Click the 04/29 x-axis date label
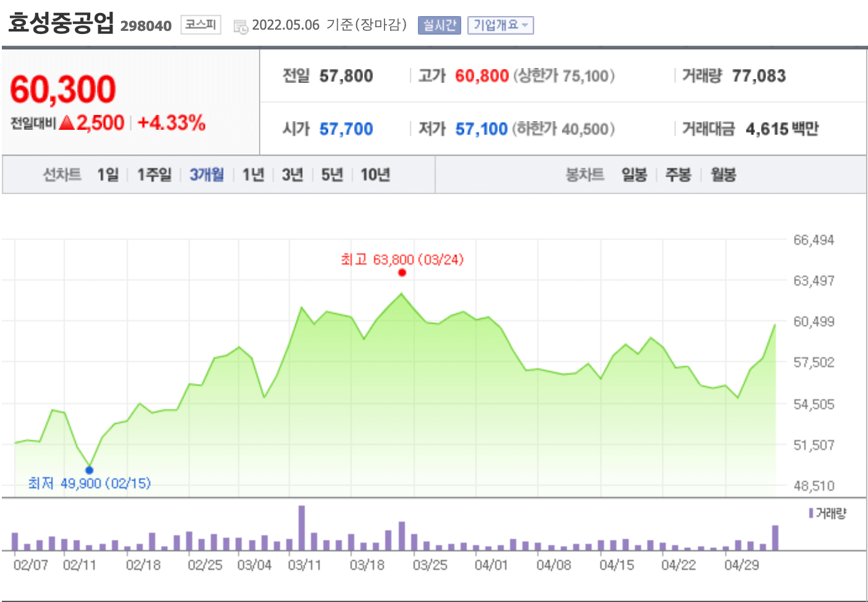 (741, 565)
